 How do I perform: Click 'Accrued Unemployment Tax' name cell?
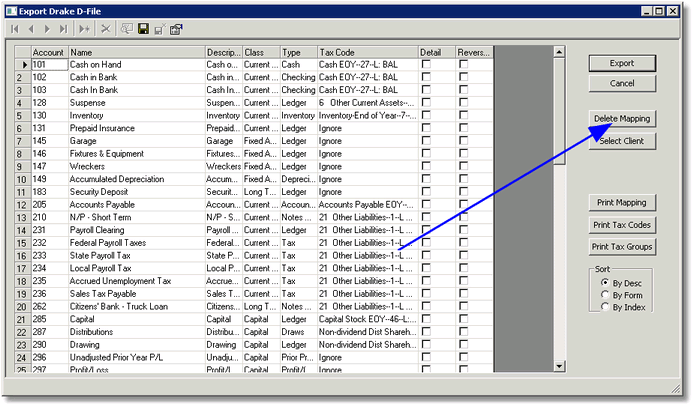pyautogui.click(x=136, y=281)
